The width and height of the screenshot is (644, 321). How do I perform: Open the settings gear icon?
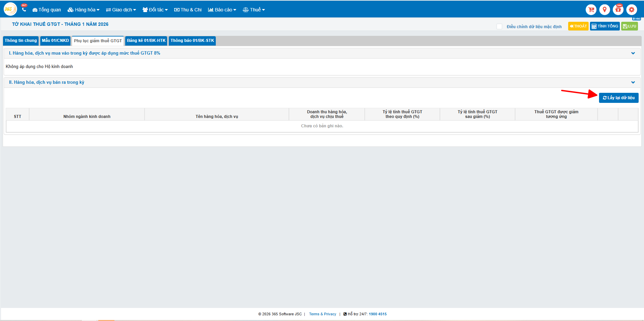pos(632,10)
